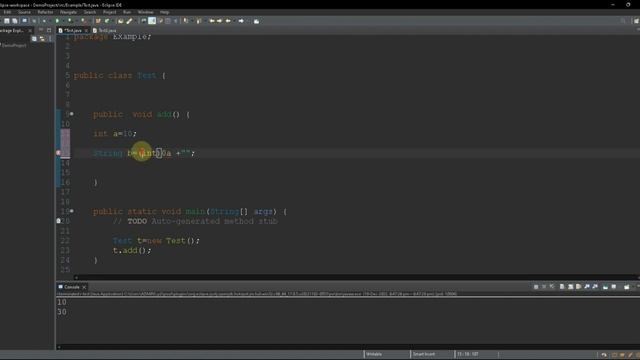This screenshot has height=360, width=640.
Task: Collapse the main method fold marker
Action: (x=71, y=211)
